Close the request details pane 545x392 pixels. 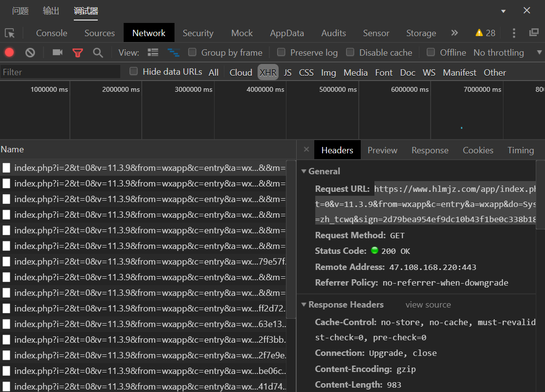(306, 149)
